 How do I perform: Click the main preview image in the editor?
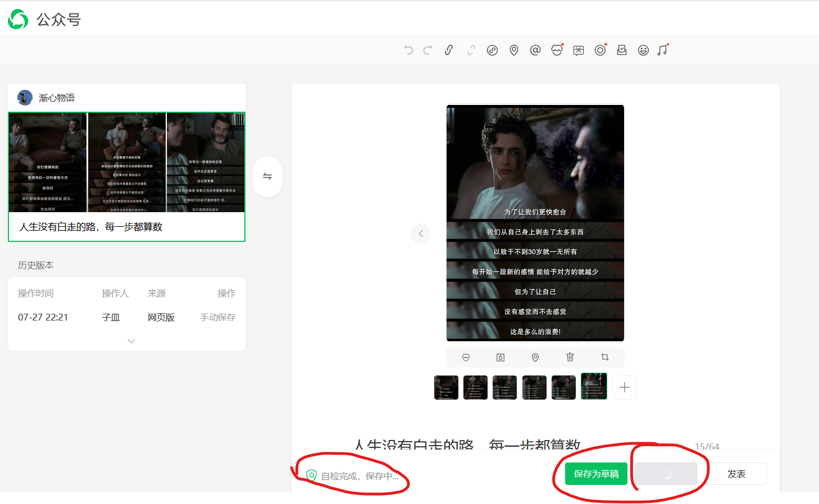535,223
